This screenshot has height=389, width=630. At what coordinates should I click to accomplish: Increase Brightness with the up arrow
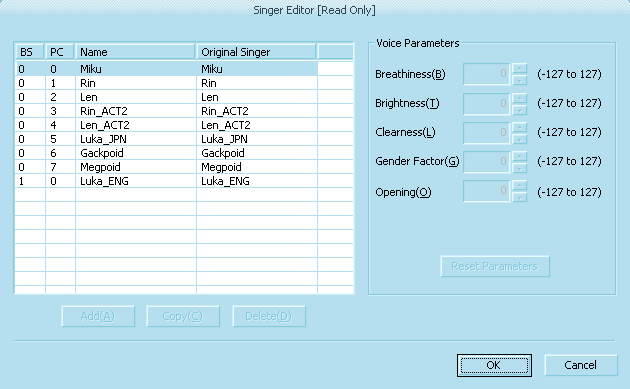[520, 98]
